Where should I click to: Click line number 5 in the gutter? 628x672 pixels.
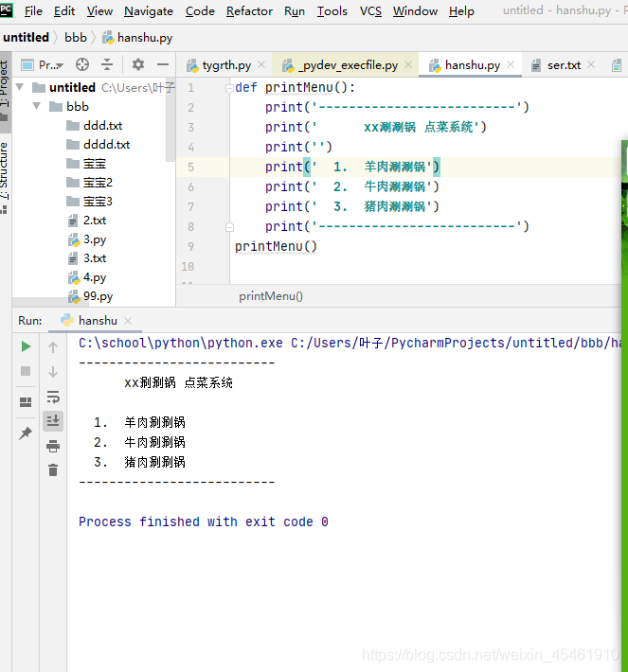coord(191,168)
